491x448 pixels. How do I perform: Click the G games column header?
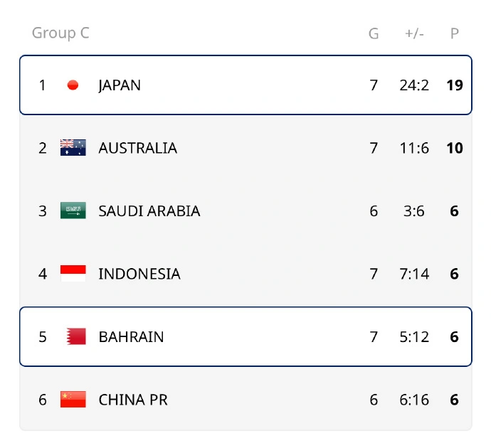[x=374, y=33]
